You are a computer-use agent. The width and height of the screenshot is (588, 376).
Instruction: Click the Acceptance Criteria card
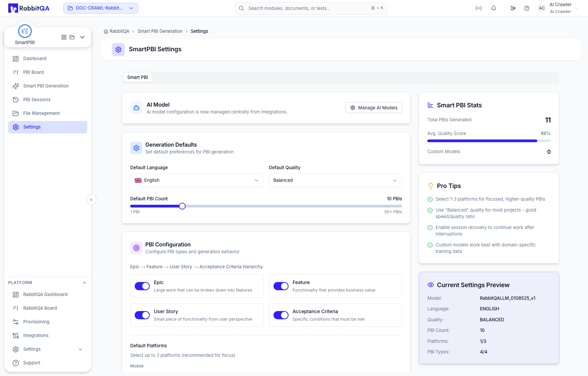335,315
